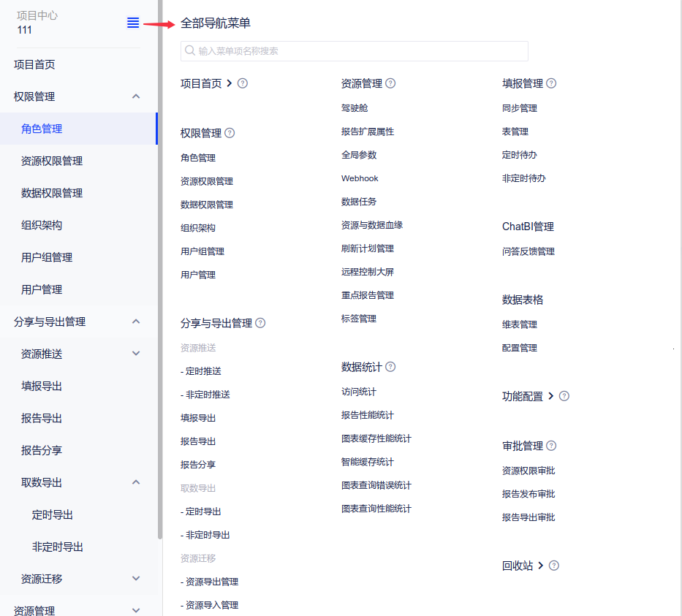Click help icon next to 审批管理 heading
Screen dimensions: 682x616
(551, 446)
